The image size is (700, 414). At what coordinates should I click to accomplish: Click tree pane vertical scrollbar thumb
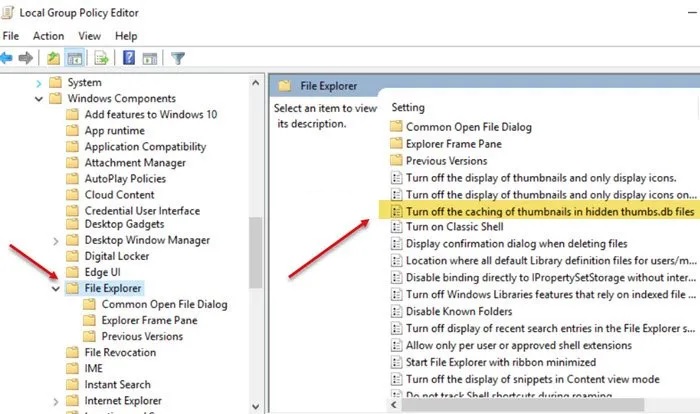click(256, 253)
